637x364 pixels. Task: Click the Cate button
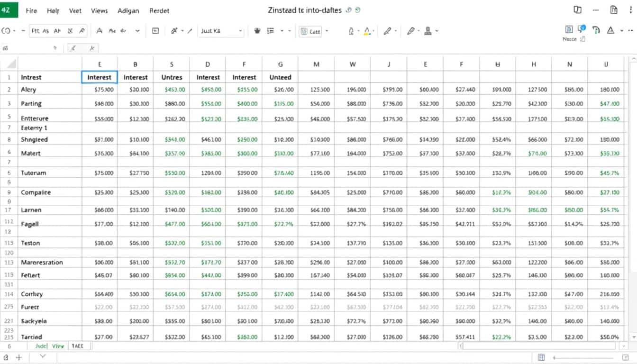(310, 31)
